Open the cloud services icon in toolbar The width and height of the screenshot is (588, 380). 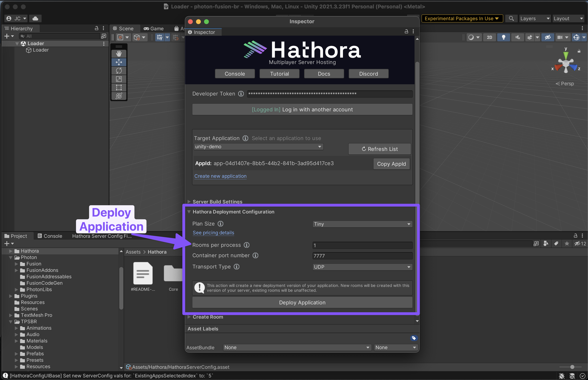click(35, 18)
